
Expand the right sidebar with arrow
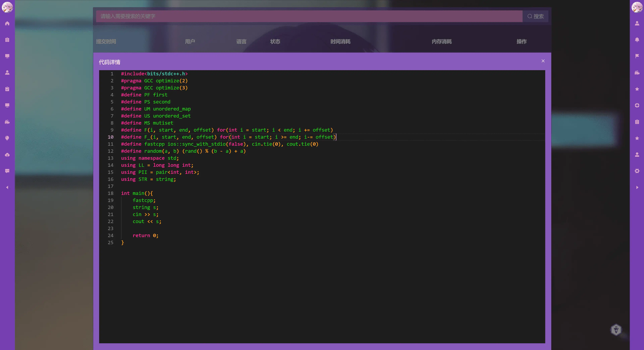[x=637, y=187]
